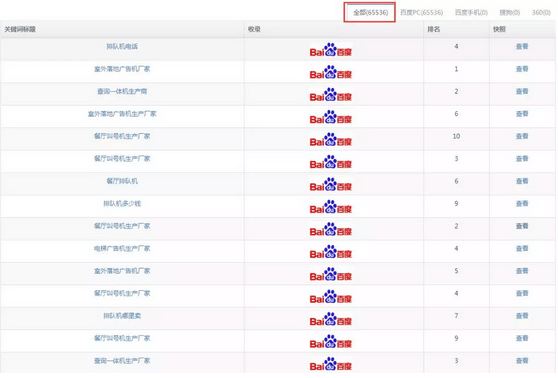Open keyword 室外落地广告机厂家 ranked 1
Screen dimensions: 558x378
(x=122, y=69)
